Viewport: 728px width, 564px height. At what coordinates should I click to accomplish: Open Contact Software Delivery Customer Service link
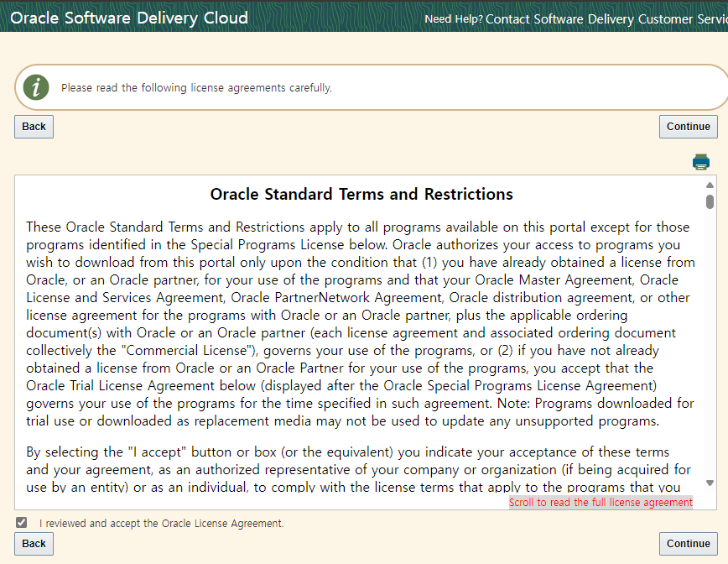click(606, 19)
